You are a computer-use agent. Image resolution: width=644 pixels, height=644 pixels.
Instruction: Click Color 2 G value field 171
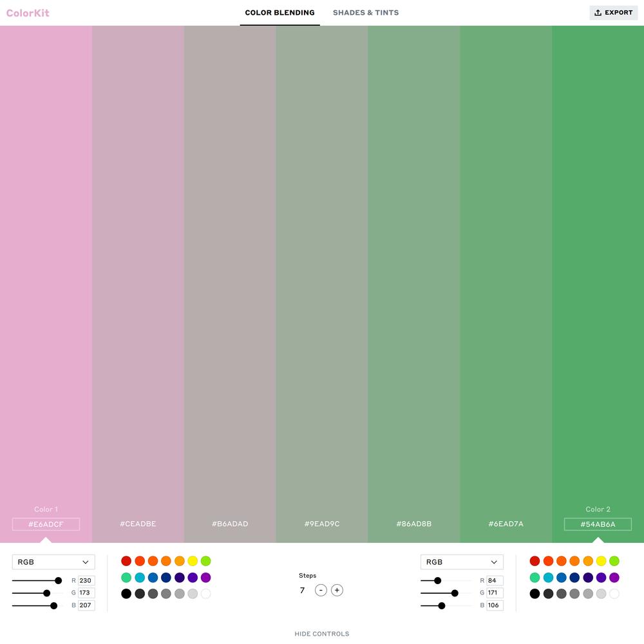(x=495, y=592)
